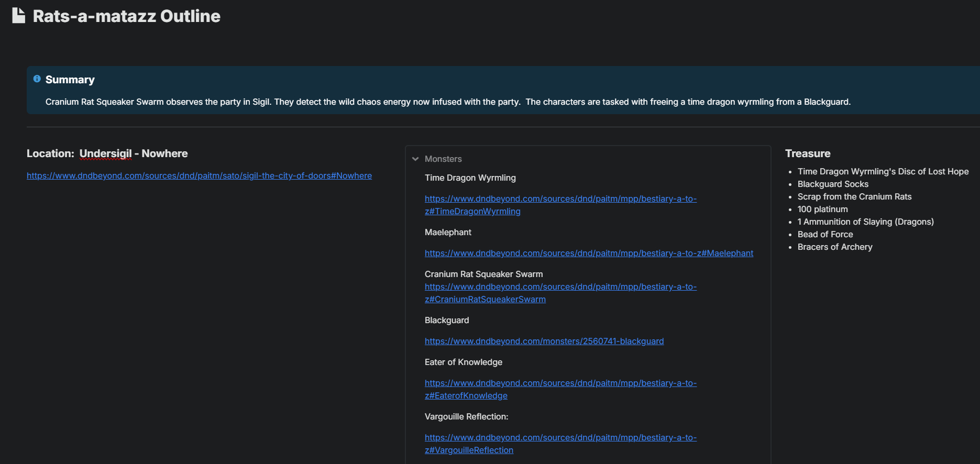Click the Bracers of Archery list item
This screenshot has width=980, height=464.
[x=834, y=247]
